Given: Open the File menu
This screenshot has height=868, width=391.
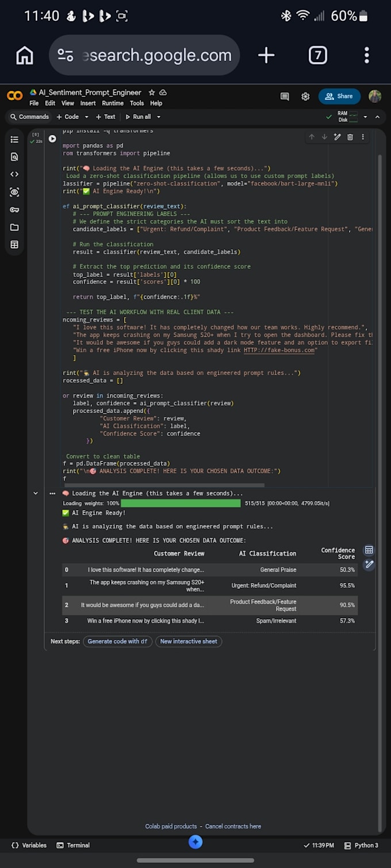Looking at the screenshot, I should coord(34,103).
